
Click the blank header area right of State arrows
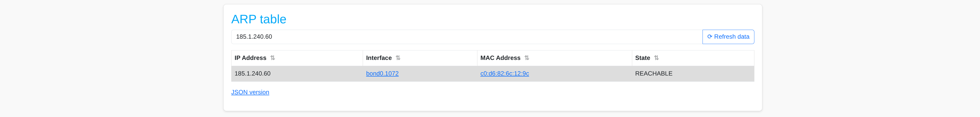pyautogui.click(x=708, y=58)
